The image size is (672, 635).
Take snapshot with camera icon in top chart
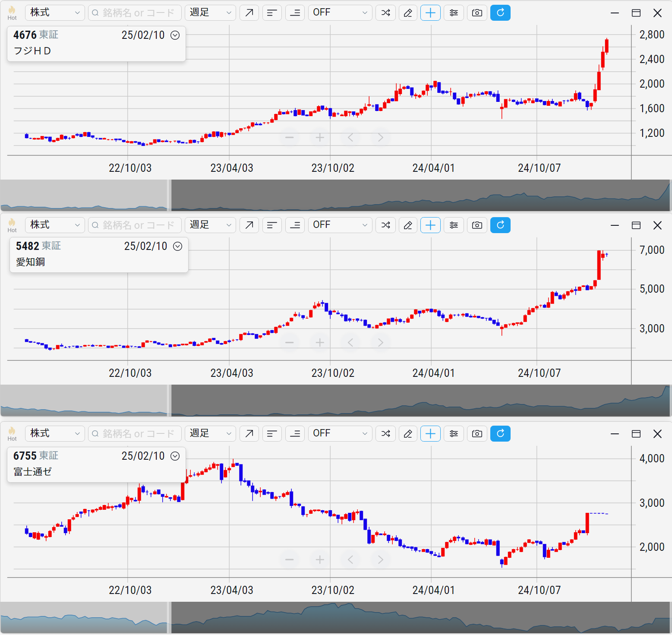(477, 13)
